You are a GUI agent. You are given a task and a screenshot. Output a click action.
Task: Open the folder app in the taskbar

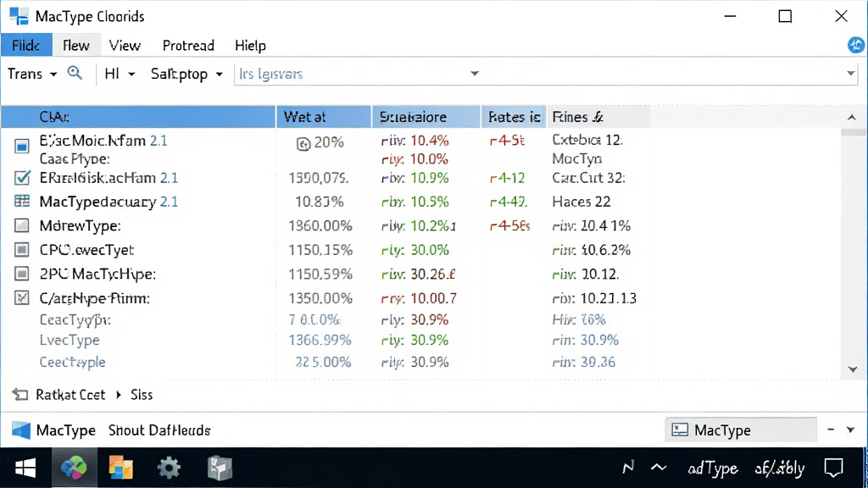point(120,468)
